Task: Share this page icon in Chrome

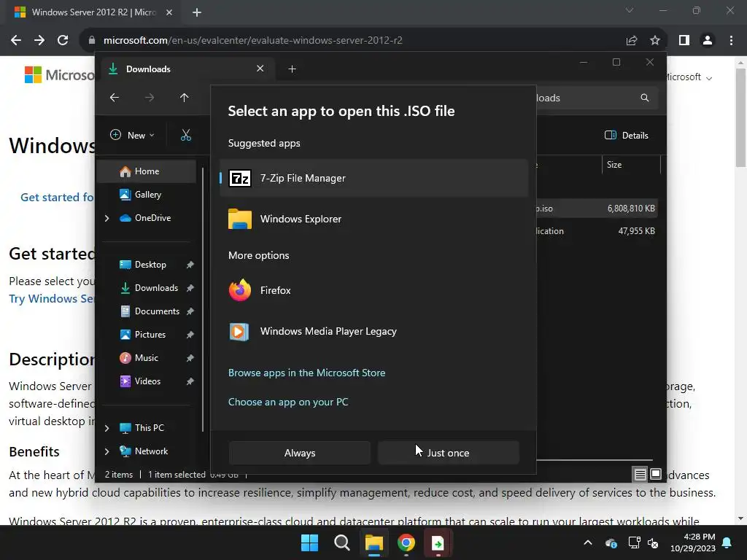Action: pos(632,41)
